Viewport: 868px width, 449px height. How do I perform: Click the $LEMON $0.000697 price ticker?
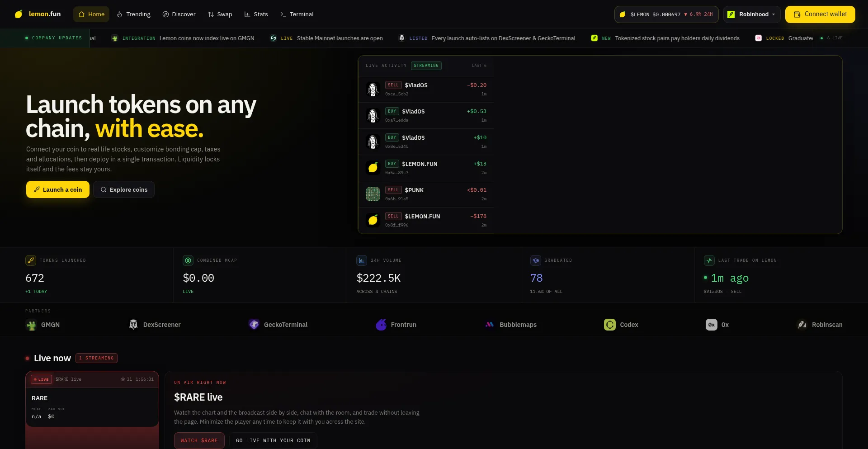[x=667, y=14]
